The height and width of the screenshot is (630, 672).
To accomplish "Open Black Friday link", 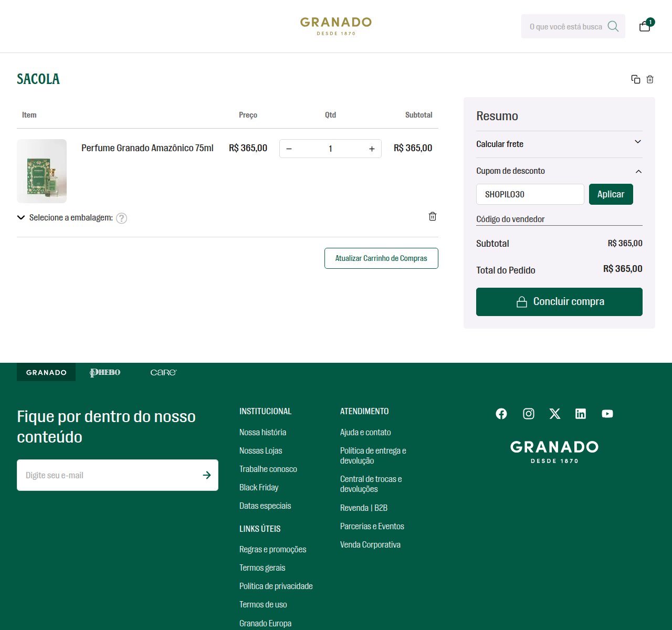I will coord(259,487).
